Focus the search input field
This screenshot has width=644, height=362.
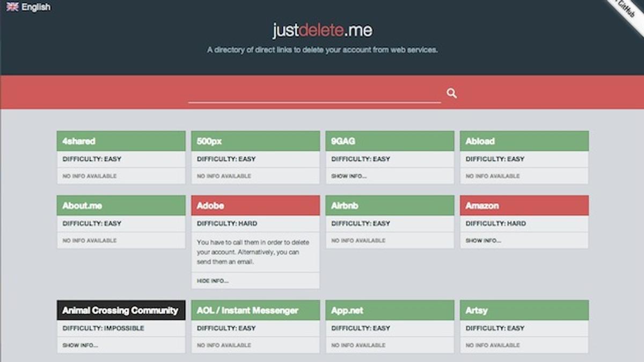pyautogui.click(x=314, y=94)
